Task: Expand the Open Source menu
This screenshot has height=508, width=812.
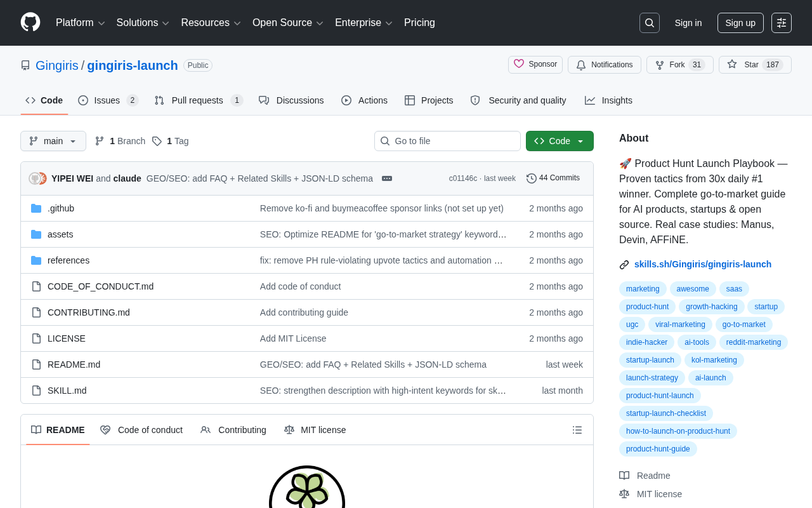Action: [x=288, y=23]
